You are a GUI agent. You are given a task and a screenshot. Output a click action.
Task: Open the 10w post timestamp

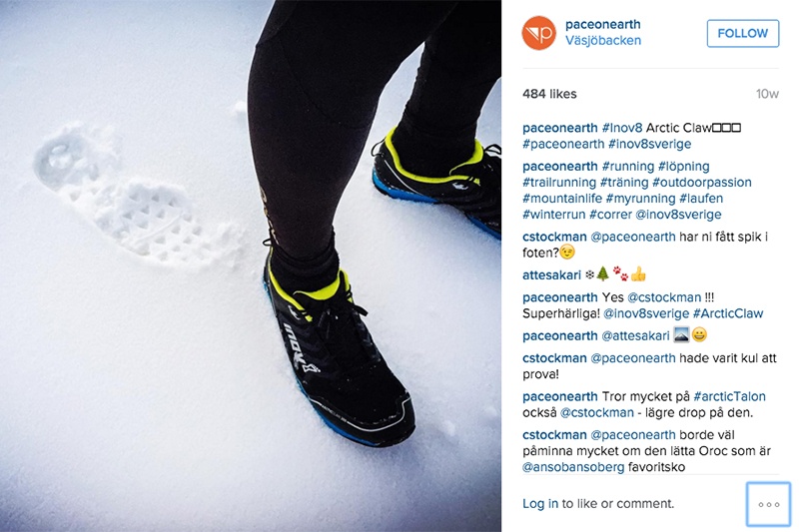pyautogui.click(x=767, y=94)
